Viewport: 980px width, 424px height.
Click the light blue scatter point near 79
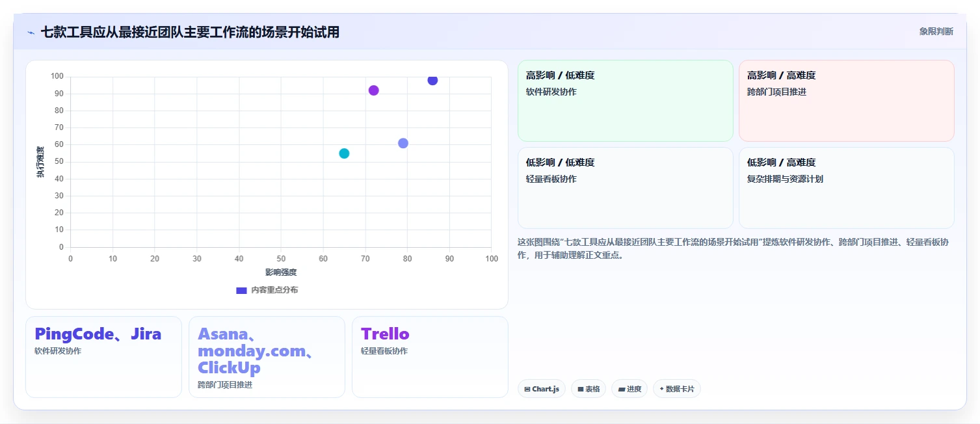(403, 143)
